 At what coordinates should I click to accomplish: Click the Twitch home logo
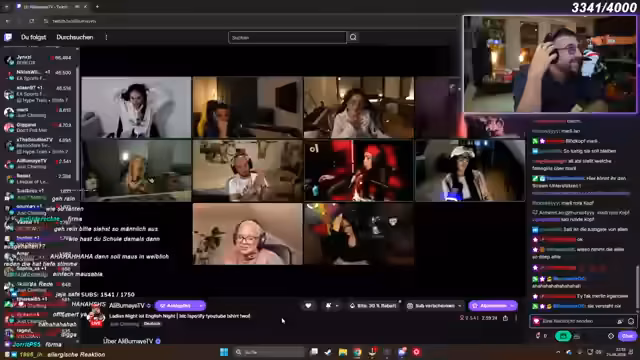point(8,37)
